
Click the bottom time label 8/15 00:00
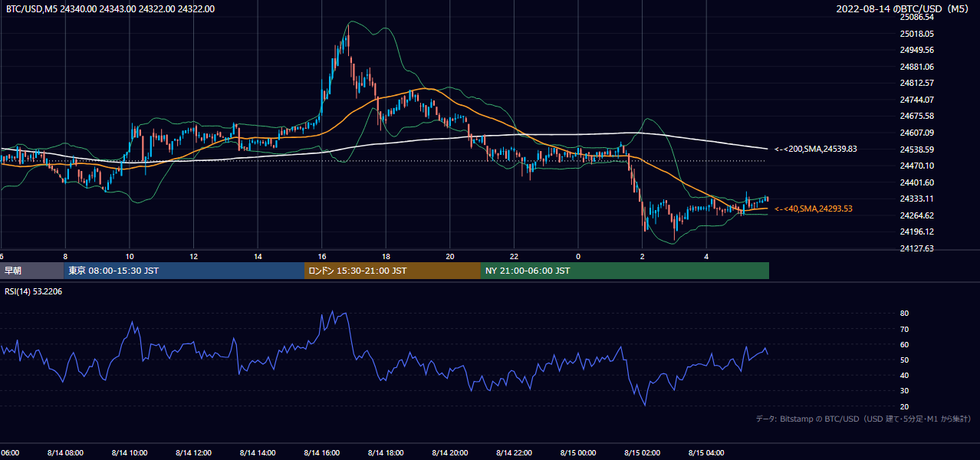point(578,453)
